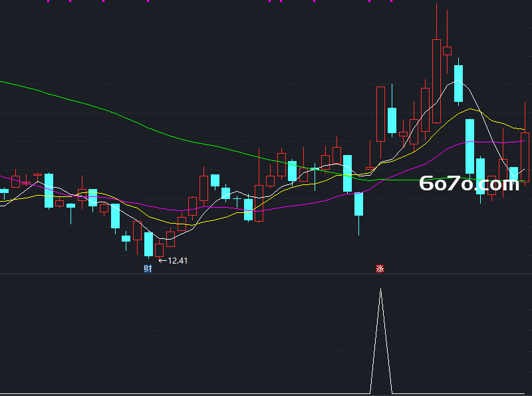Click the 12.41 lowest price label
532x396 pixels.
(178, 260)
